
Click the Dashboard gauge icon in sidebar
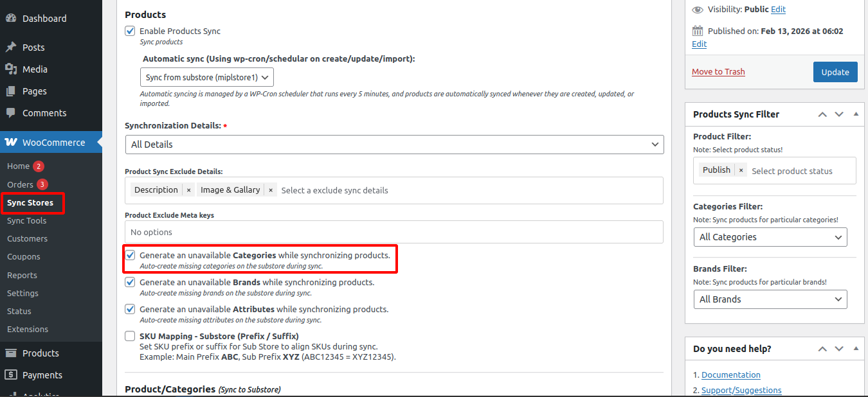point(11,19)
